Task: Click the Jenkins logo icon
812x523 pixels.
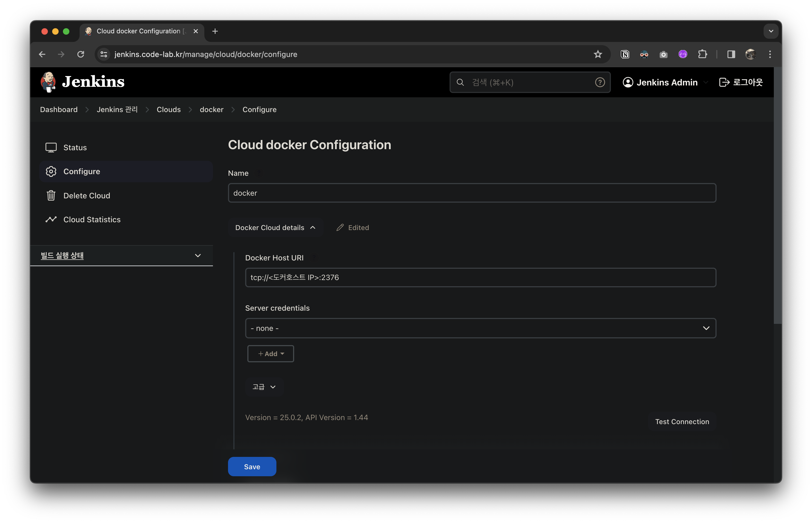Action: pos(48,82)
